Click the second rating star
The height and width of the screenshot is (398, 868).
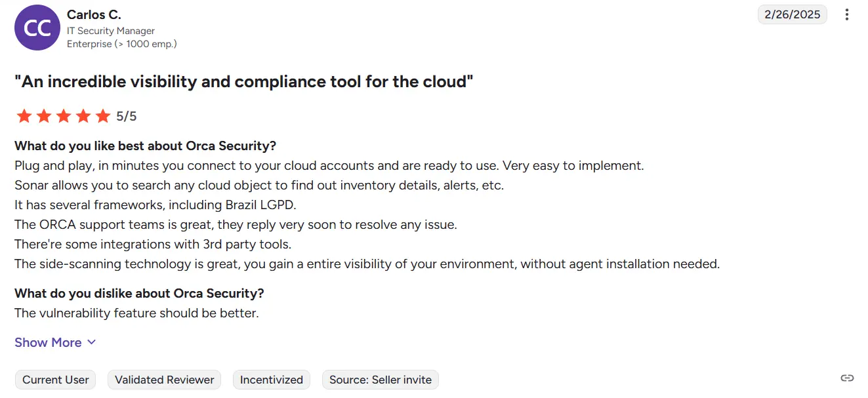tap(44, 117)
